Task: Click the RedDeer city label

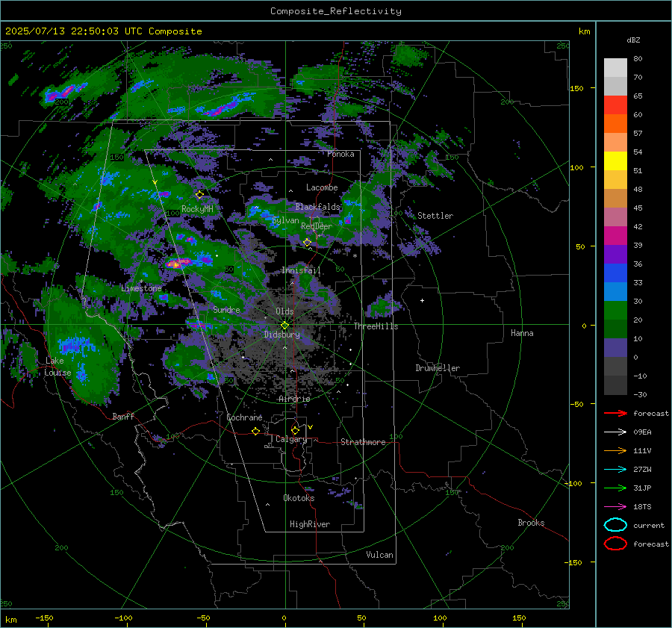Action: [317, 226]
